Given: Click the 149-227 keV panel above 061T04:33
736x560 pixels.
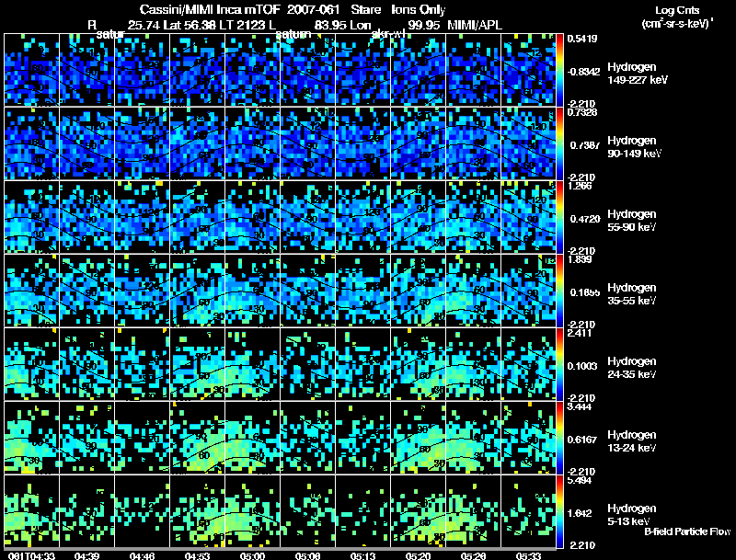Looking at the screenshot, I should [x=31, y=70].
